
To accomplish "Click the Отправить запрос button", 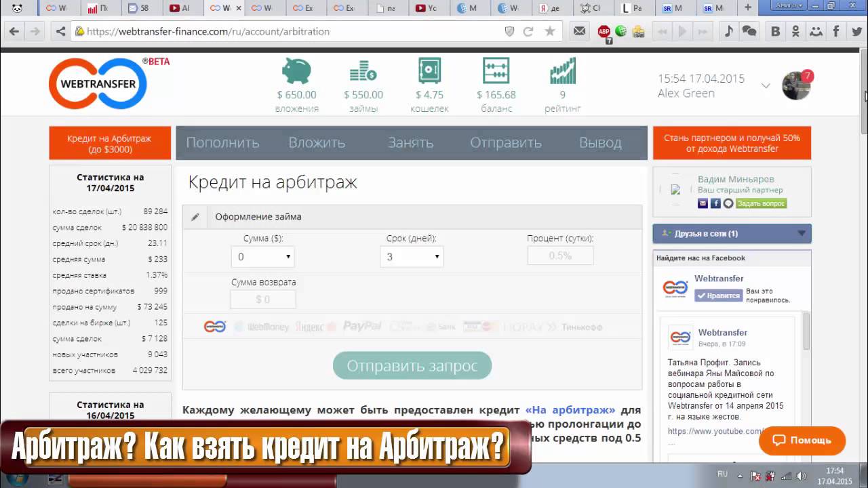I will (412, 365).
